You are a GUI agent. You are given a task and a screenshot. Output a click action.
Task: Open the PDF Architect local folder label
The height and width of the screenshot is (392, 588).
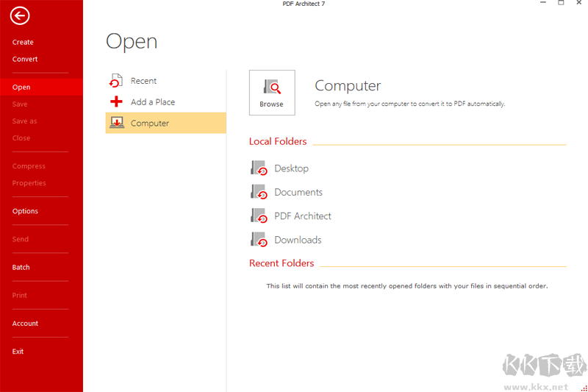pos(303,215)
